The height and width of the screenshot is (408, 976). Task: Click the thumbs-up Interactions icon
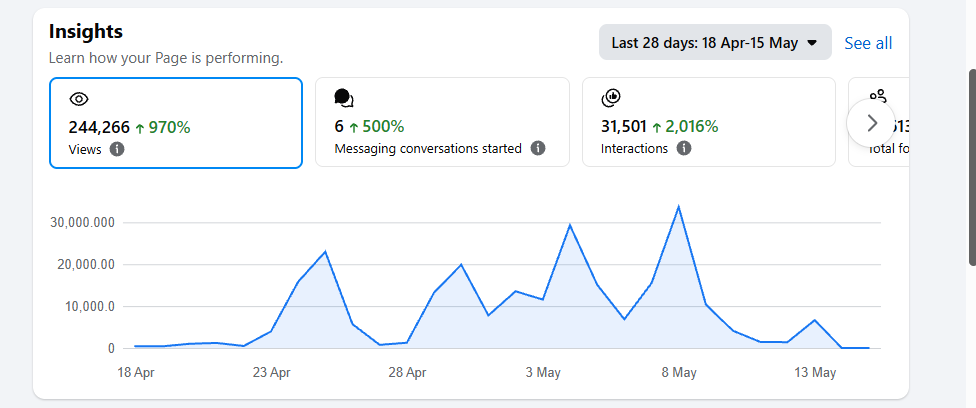tap(611, 98)
